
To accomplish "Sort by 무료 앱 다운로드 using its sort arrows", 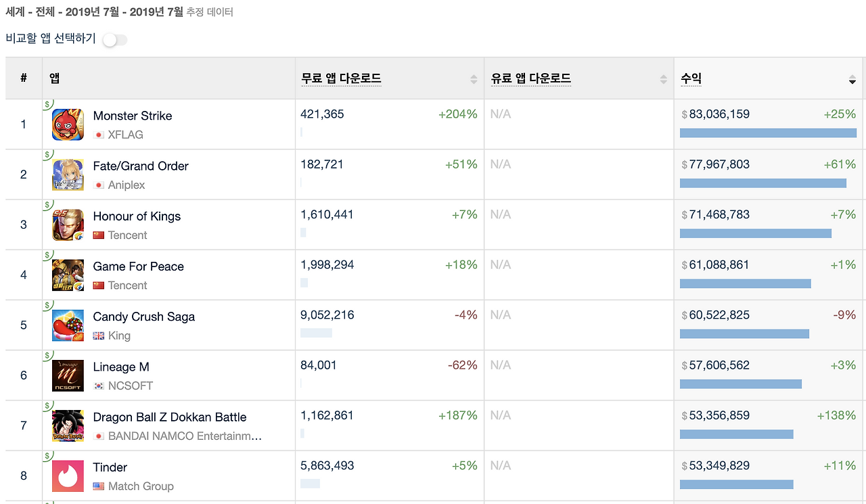I will tap(474, 79).
